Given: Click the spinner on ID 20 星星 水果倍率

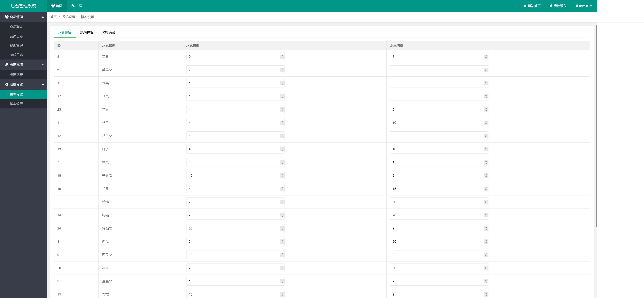Looking at the screenshot, I should [486, 268].
